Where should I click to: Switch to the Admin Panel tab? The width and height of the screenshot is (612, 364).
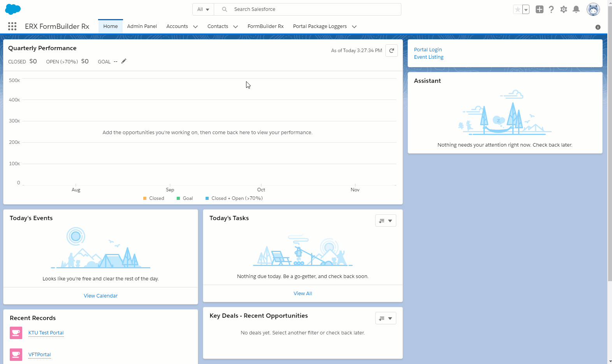click(x=142, y=26)
